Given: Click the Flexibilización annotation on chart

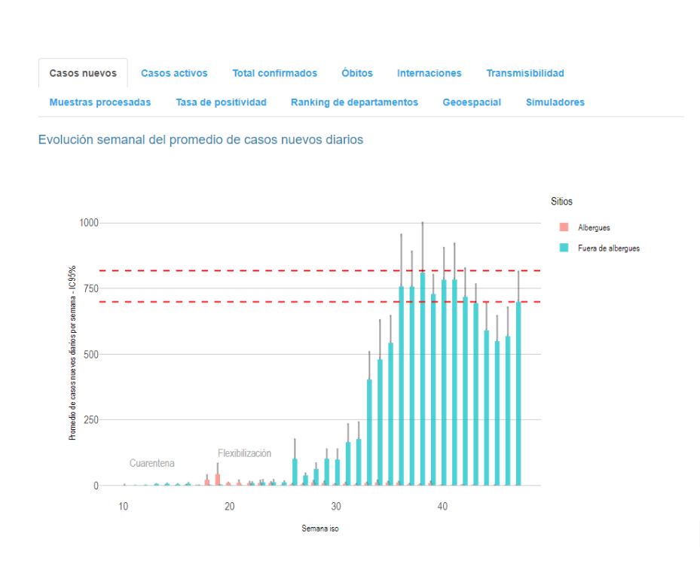Looking at the screenshot, I should 244,453.
